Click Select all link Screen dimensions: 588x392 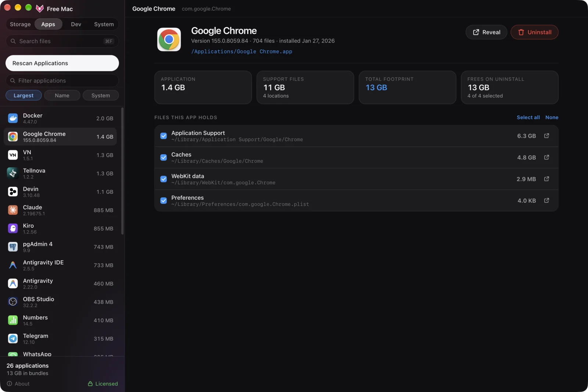click(x=528, y=117)
